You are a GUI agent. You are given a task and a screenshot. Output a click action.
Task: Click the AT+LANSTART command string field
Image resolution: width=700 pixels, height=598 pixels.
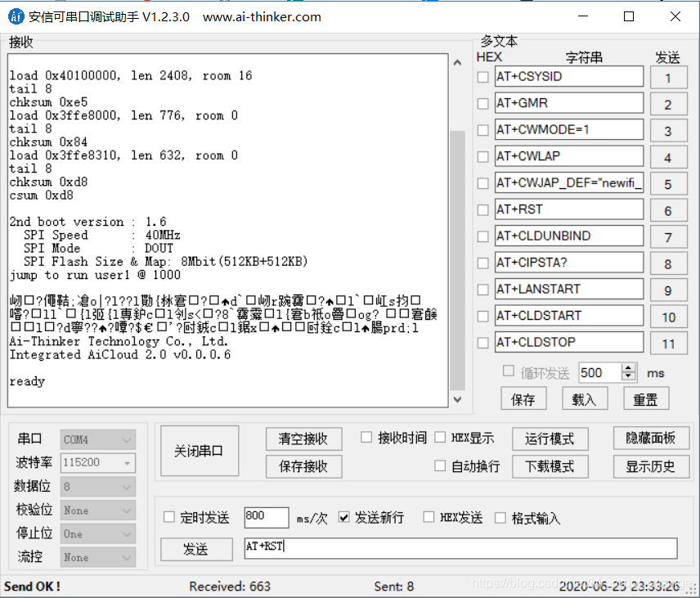coord(569,289)
